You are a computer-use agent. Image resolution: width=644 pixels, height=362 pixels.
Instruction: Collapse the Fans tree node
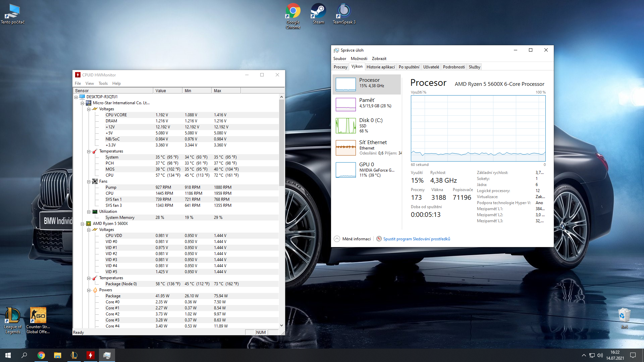coord(89,182)
